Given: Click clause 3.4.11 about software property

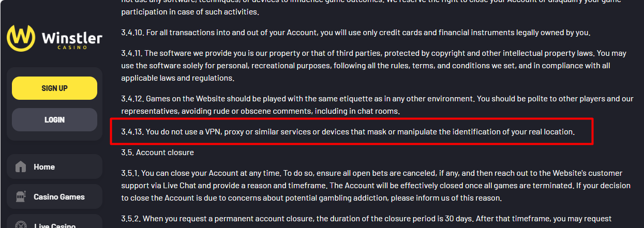Looking at the screenshot, I should 373,66.
